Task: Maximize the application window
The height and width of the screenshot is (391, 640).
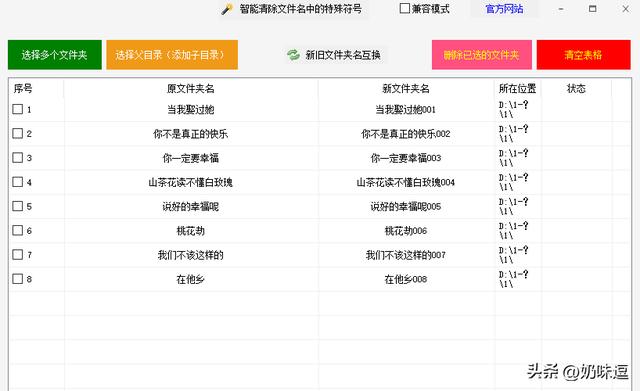Action: (x=593, y=9)
